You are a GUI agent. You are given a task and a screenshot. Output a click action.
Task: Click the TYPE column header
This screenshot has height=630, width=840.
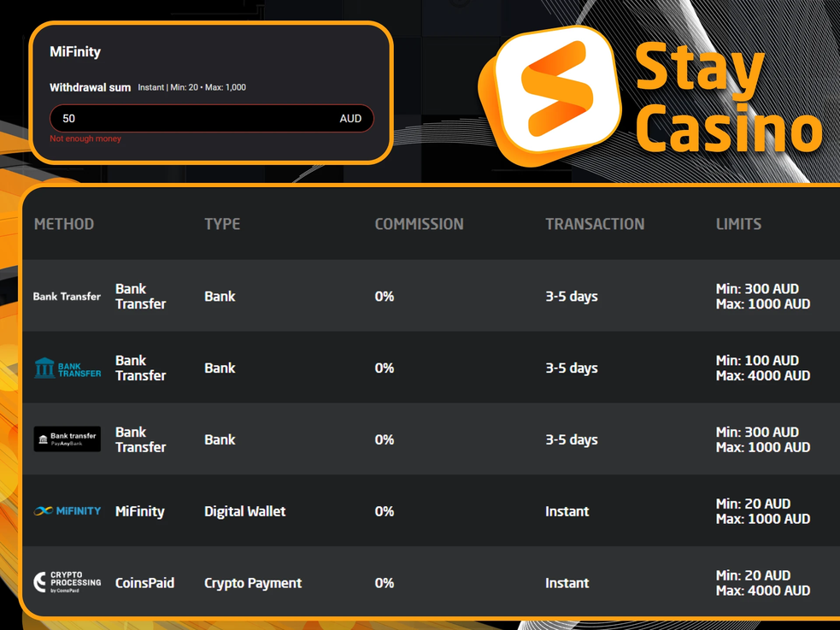pyautogui.click(x=222, y=224)
